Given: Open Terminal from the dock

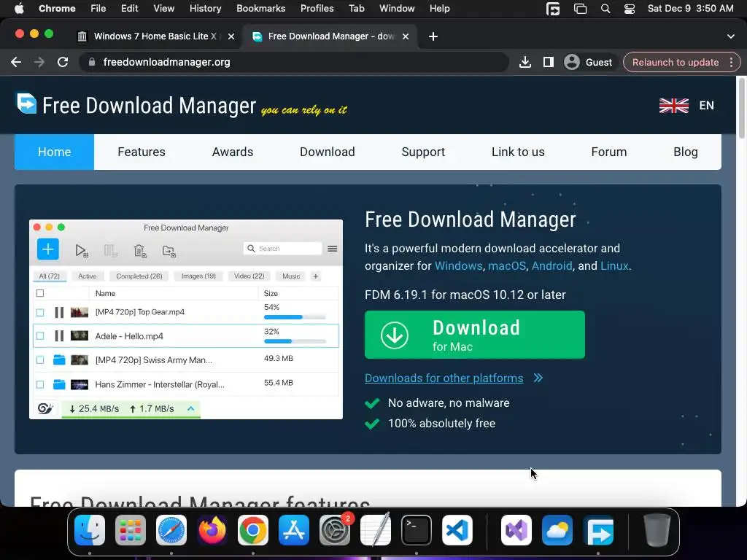Looking at the screenshot, I should (417, 530).
